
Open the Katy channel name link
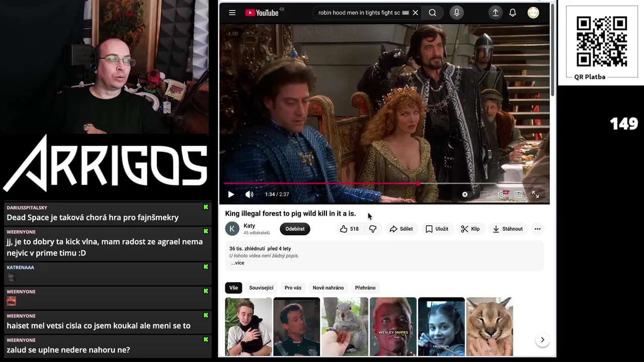pyautogui.click(x=249, y=226)
